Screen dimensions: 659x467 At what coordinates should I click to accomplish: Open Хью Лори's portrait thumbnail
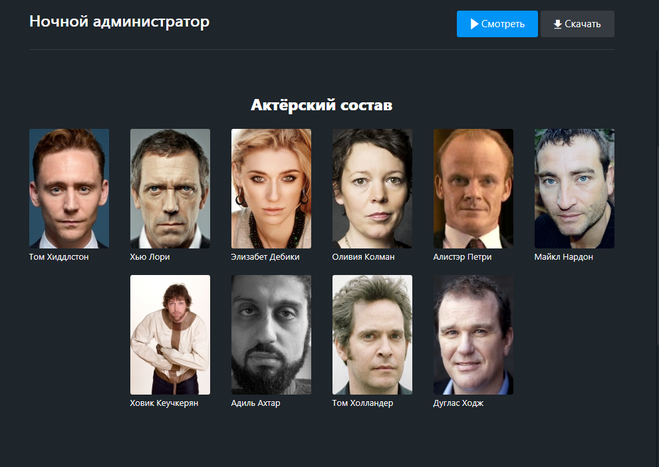click(x=170, y=188)
